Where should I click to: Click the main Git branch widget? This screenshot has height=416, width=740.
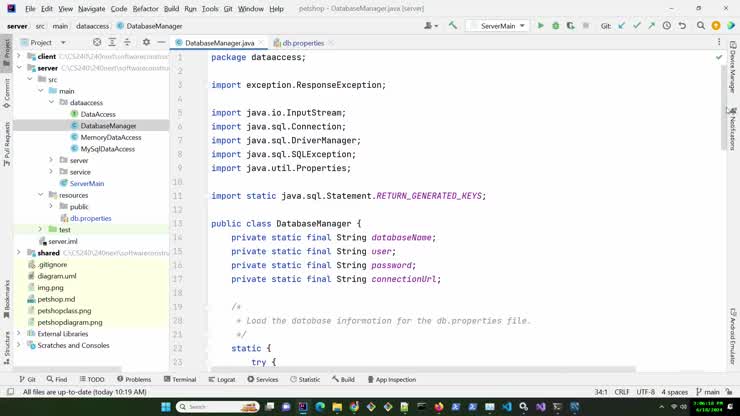coord(708,392)
